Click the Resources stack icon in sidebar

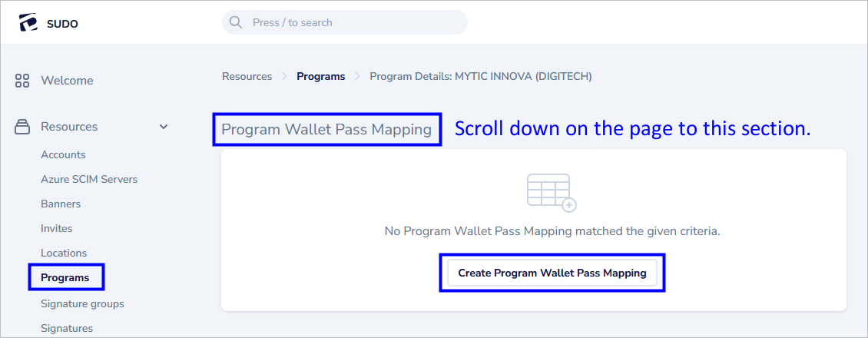[22, 127]
